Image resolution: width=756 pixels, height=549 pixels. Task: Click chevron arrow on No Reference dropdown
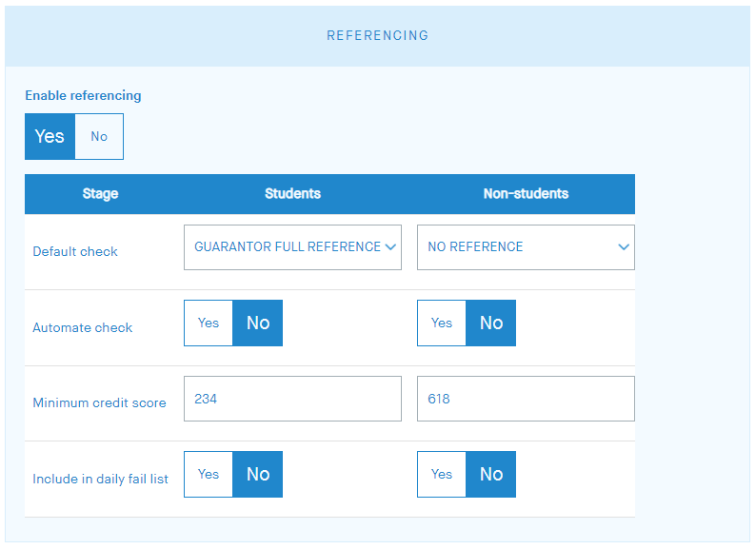point(624,247)
